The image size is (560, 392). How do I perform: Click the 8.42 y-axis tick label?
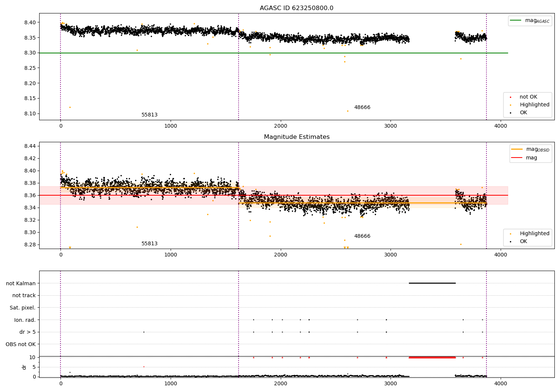(29, 159)
